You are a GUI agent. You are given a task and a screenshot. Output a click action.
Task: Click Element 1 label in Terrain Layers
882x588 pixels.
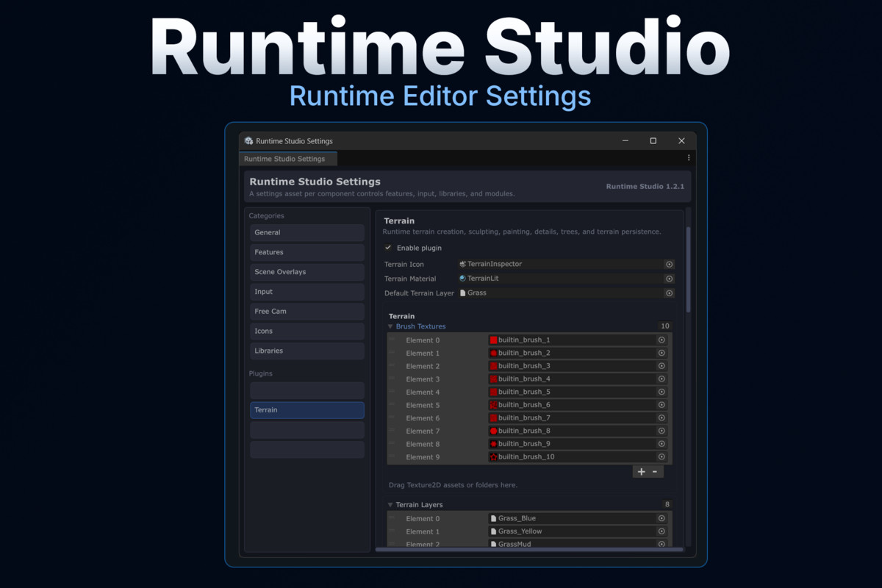423,531
